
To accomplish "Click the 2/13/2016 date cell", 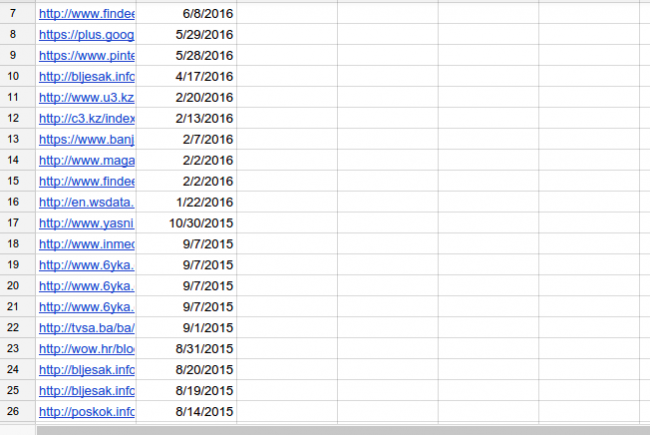I will tap(186, 118).
